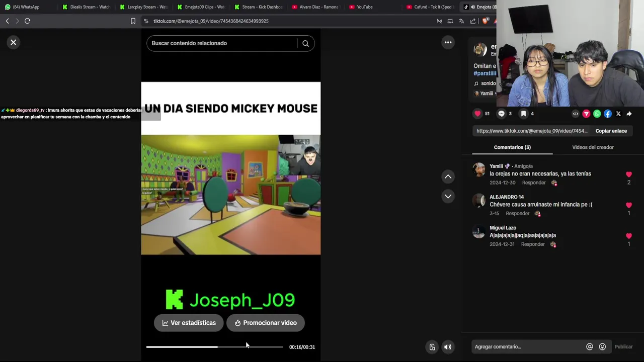Open comments via speech bubble icon
Viewport: 644px width, 362px height.
501,114
